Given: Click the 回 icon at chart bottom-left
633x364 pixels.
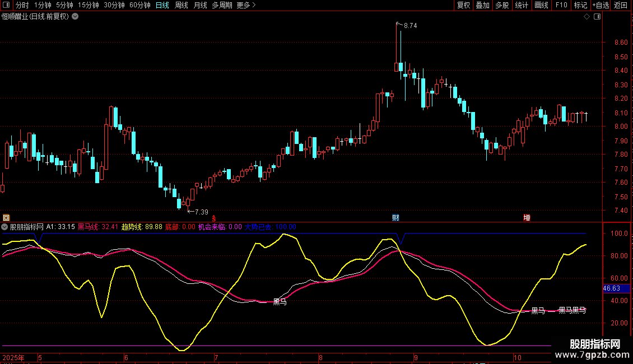Looking at the screenshot, I should pyautogui.click(x=6, y=217).
